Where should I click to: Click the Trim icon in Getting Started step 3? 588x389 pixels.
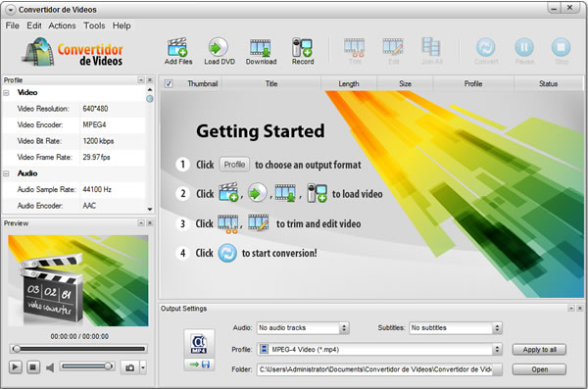pos(228,223)
